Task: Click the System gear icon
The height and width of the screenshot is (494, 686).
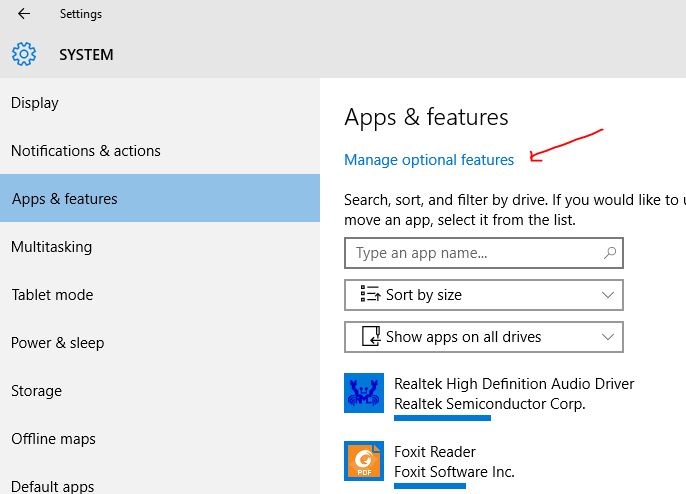Action: (x=24, y=54)
